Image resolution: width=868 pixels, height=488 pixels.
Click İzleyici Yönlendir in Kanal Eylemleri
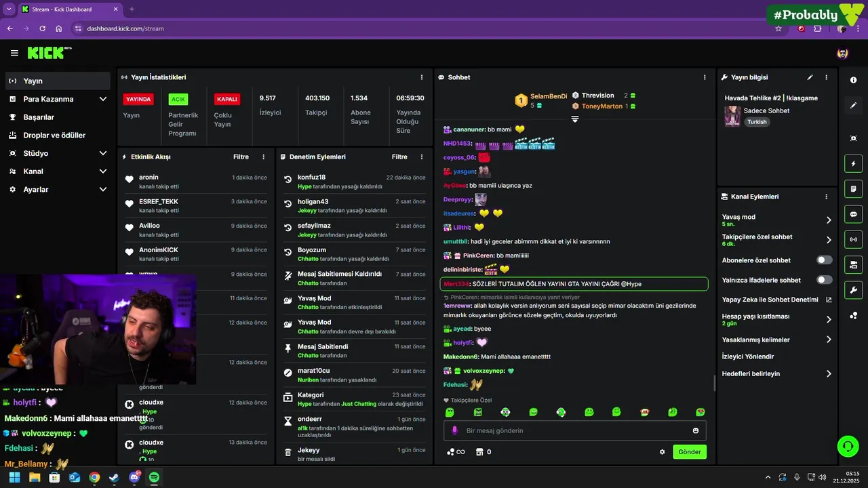[x=748, y=357]
